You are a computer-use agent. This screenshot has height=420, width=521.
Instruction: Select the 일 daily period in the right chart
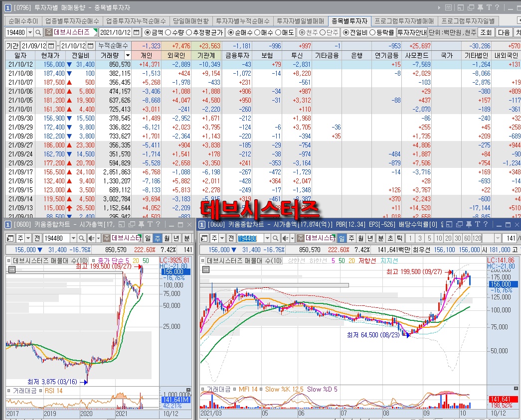(342, 238)
